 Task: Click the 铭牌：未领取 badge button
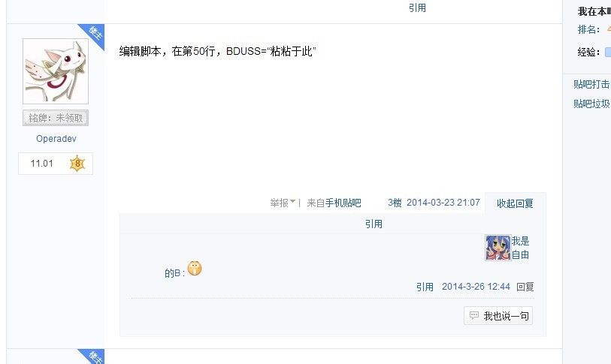pyautogui.click(x=56, y=118)
